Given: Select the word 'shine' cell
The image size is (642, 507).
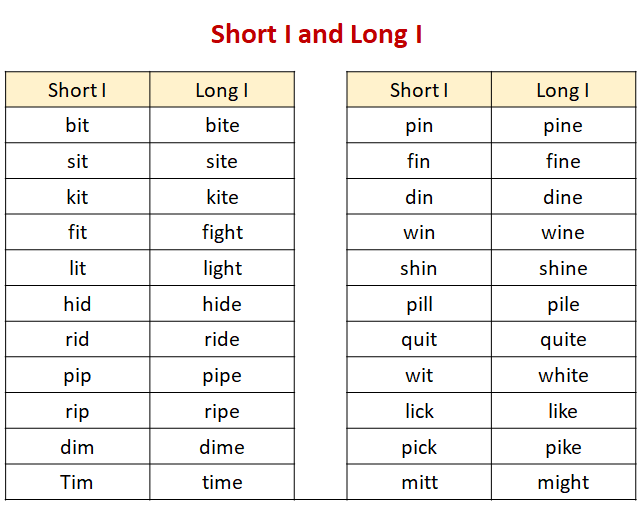Looking at the screenshot, I should pos(563,268).
